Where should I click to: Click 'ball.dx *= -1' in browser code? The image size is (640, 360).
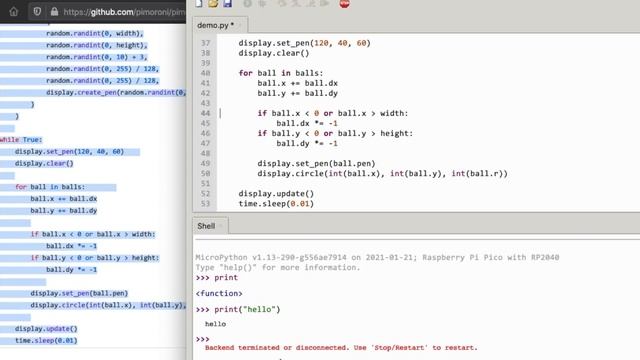point(71,246)
